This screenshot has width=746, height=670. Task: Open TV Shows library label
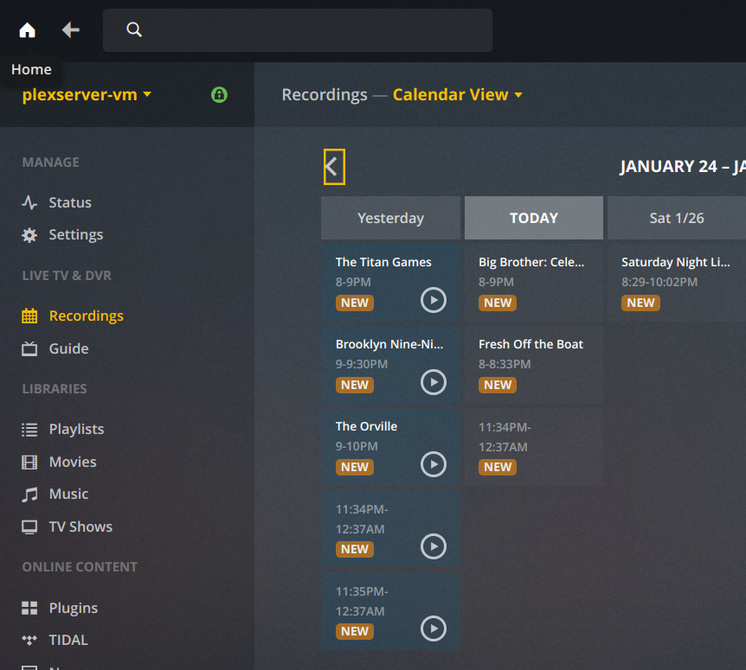[x=81, y=527]
